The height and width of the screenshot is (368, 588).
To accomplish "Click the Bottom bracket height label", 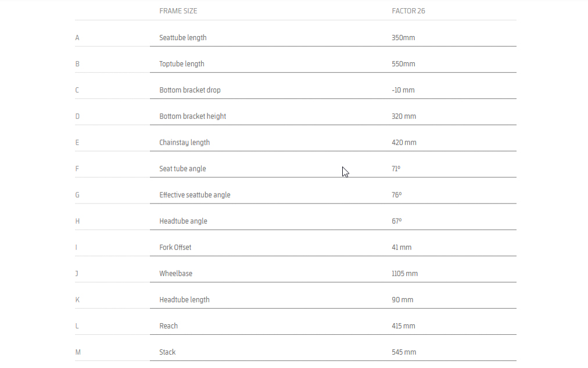I will (x=192, y=117).
